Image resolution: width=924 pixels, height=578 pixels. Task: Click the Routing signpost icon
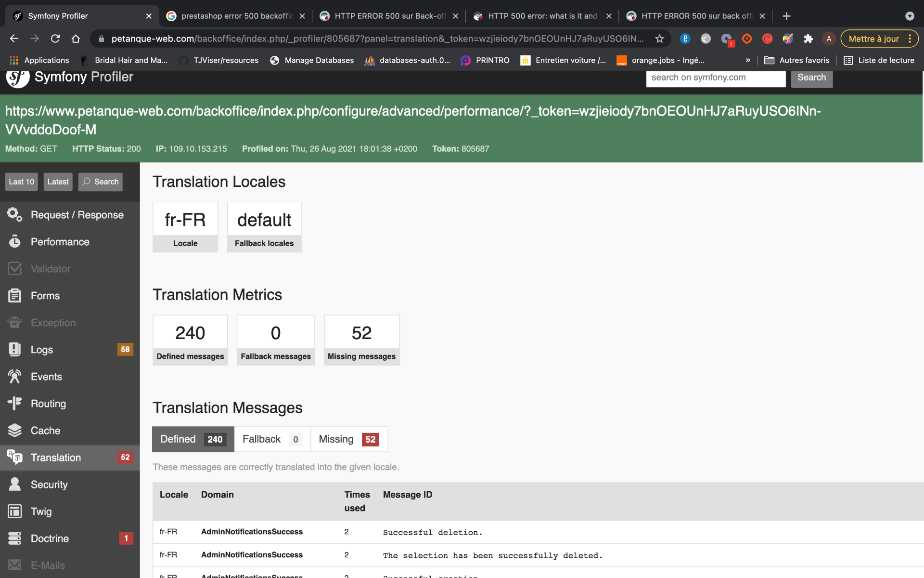pos(14,404)
